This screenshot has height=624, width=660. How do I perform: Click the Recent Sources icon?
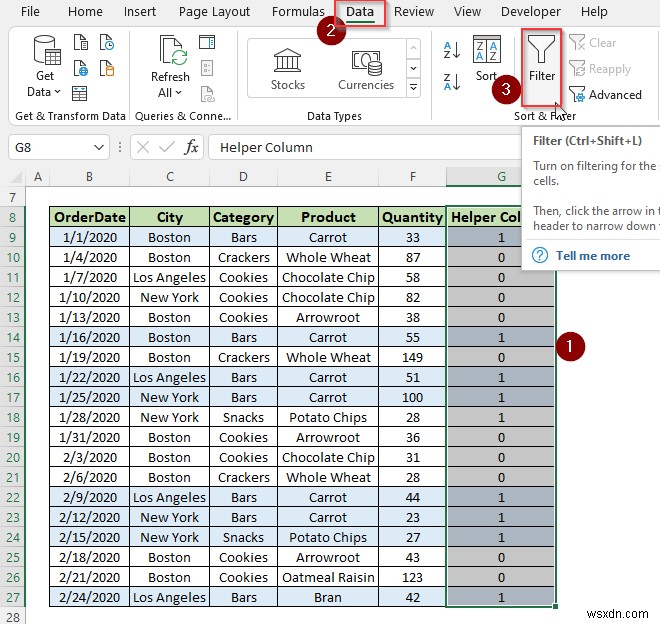(x=107, y=43)
